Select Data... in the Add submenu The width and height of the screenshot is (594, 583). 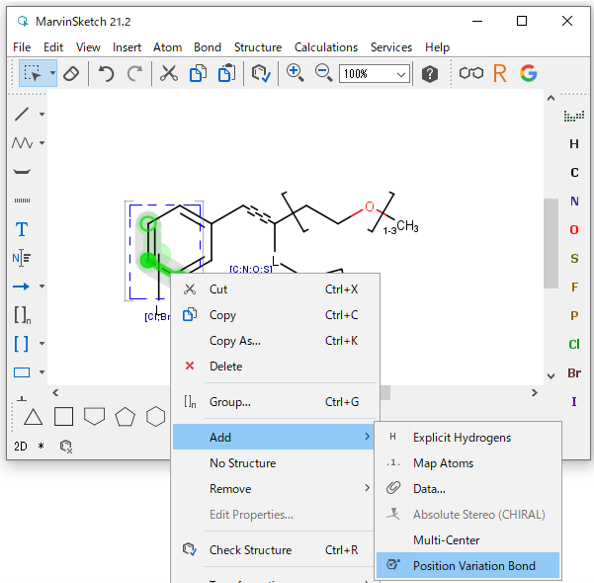coord(468,489)
